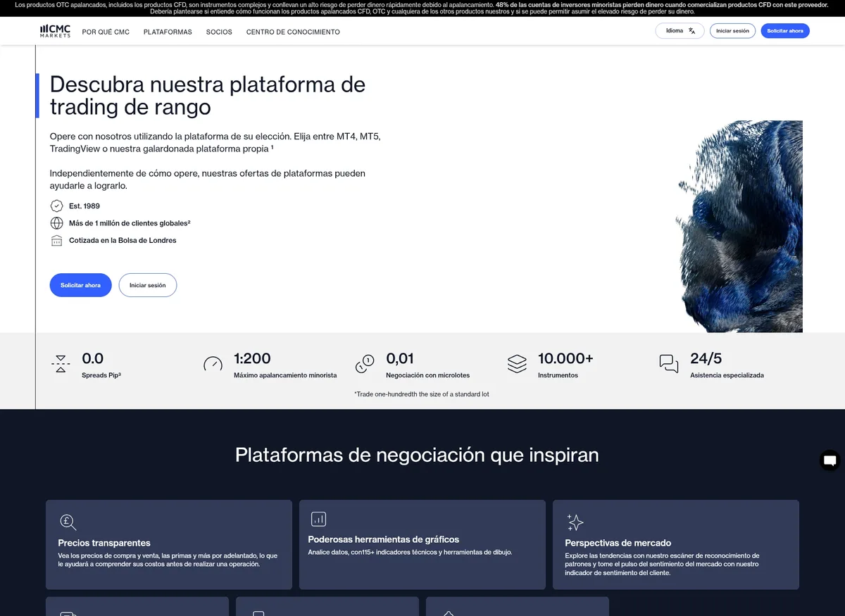
Task: Click the blue abstract hero image
Action: [739, 226]
